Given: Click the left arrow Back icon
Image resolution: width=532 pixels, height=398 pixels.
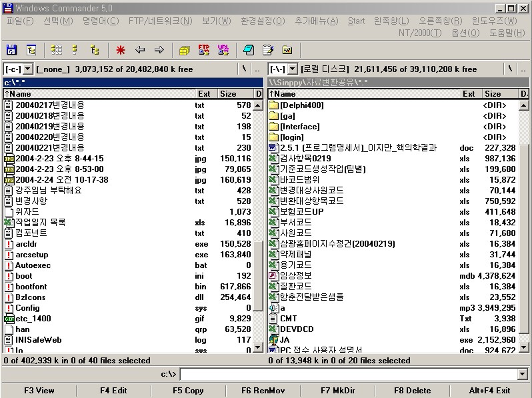Looking at the screenshot, I should point(140,50).
